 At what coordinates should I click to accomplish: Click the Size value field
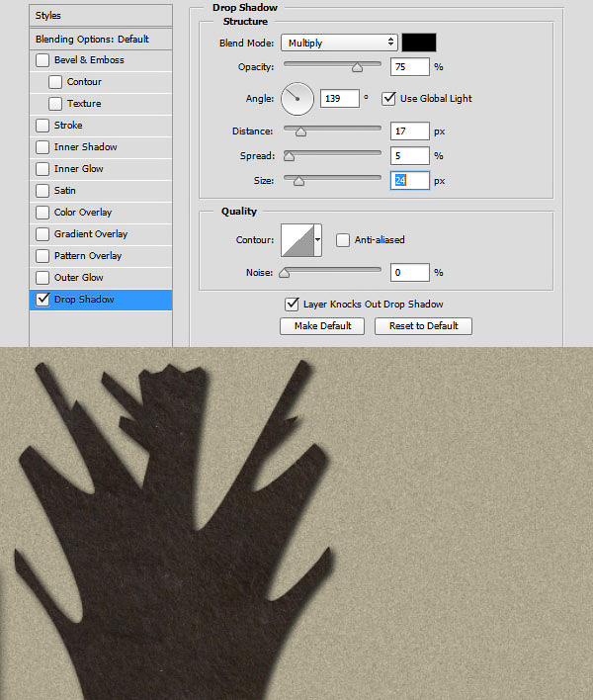coord(410,180)
